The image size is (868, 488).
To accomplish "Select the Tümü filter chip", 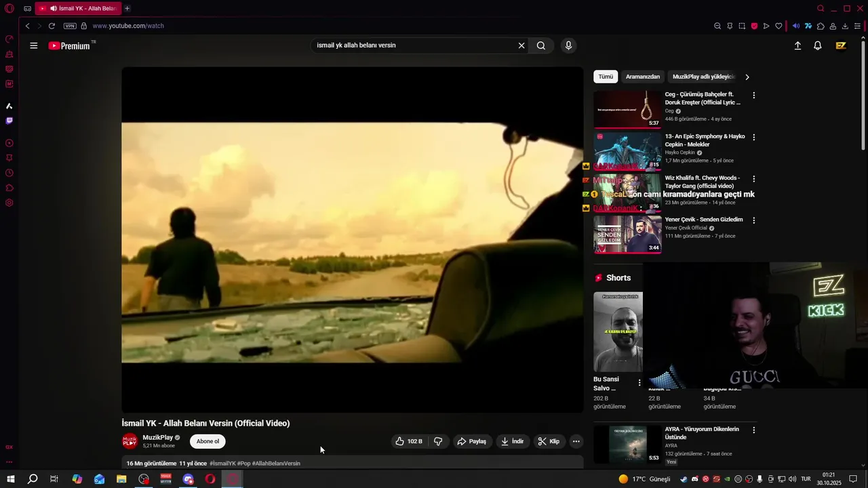I will click(x=606, y=77).
